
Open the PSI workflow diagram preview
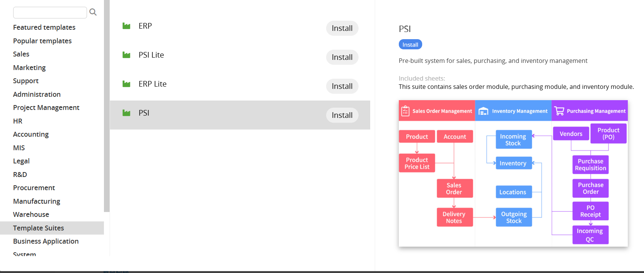click(513, 173)
